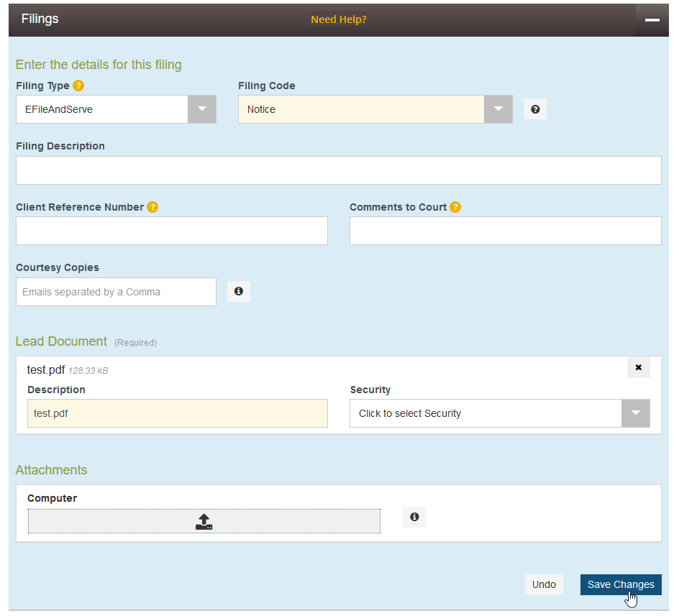Viewport: 679px width, 616px height.
Task: Click the Client Reference Number field
Action: [171, 231]
